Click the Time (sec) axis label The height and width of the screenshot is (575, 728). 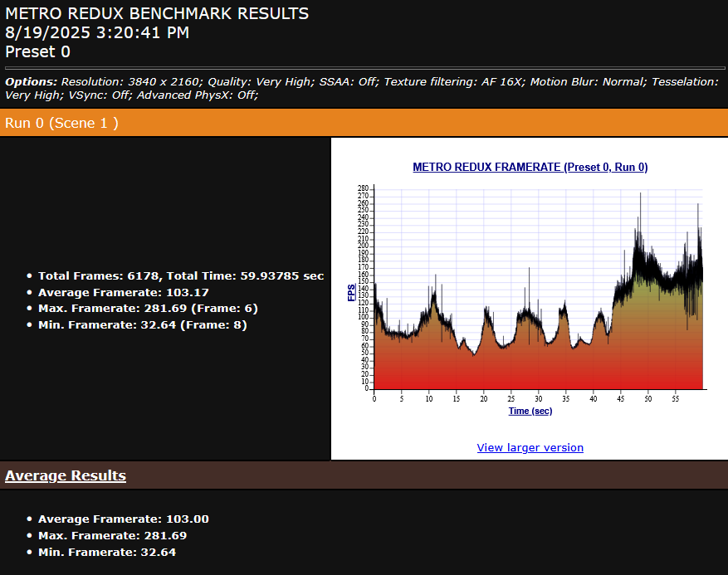pos(530,411)
